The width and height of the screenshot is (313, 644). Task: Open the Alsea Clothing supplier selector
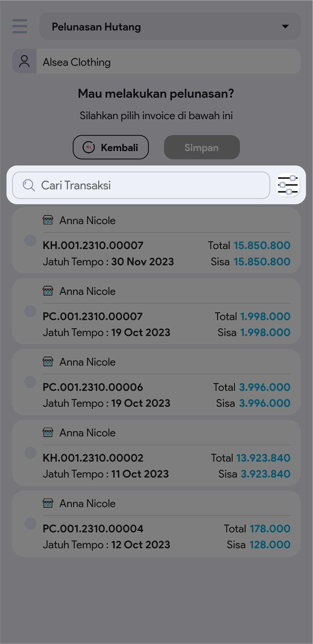pyautogui.click(x=168, y=61)
